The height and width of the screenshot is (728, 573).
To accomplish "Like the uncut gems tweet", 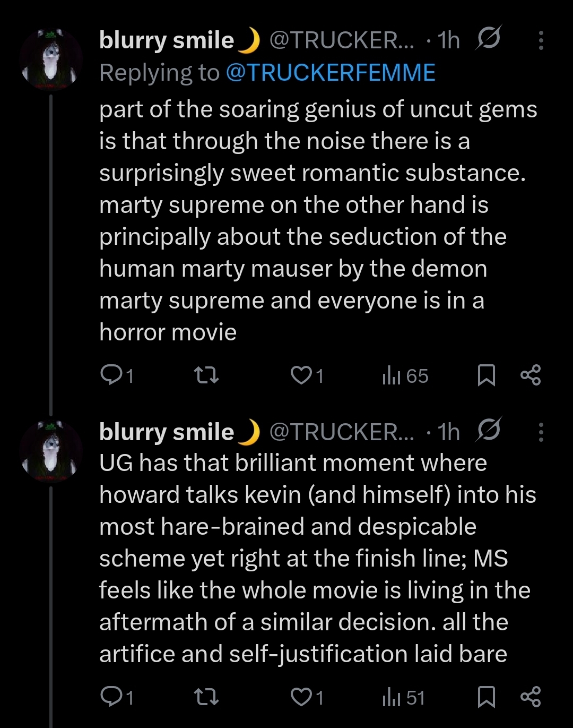I will pyautogui.click(x=301, y=375).
